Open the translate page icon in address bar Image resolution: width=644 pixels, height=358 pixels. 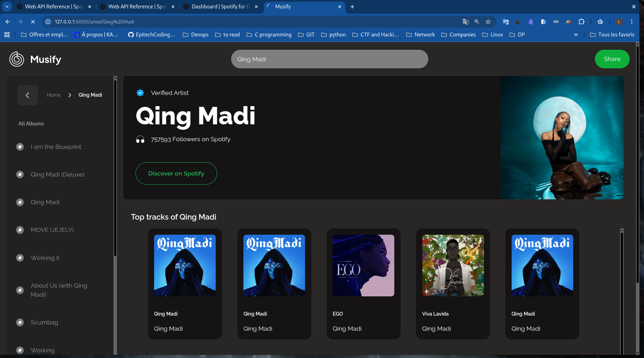tap(466, 22)
